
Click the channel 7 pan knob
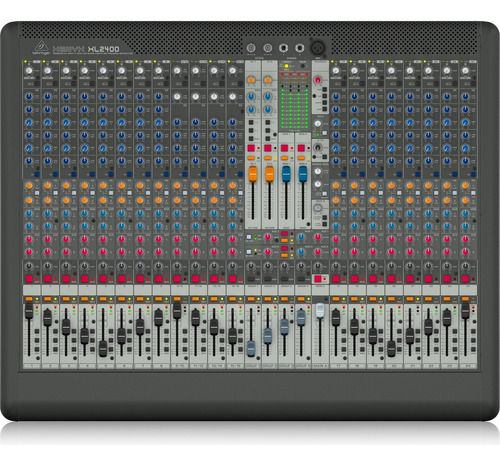tap(140, 266)
